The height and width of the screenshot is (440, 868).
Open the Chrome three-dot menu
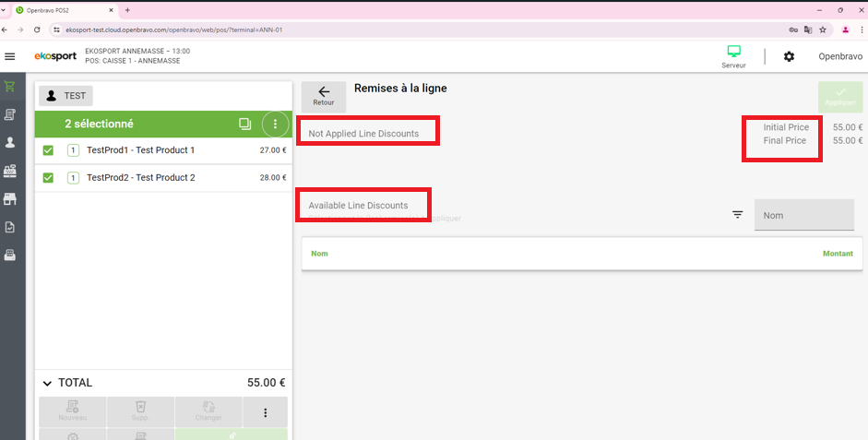pos(862,30)
